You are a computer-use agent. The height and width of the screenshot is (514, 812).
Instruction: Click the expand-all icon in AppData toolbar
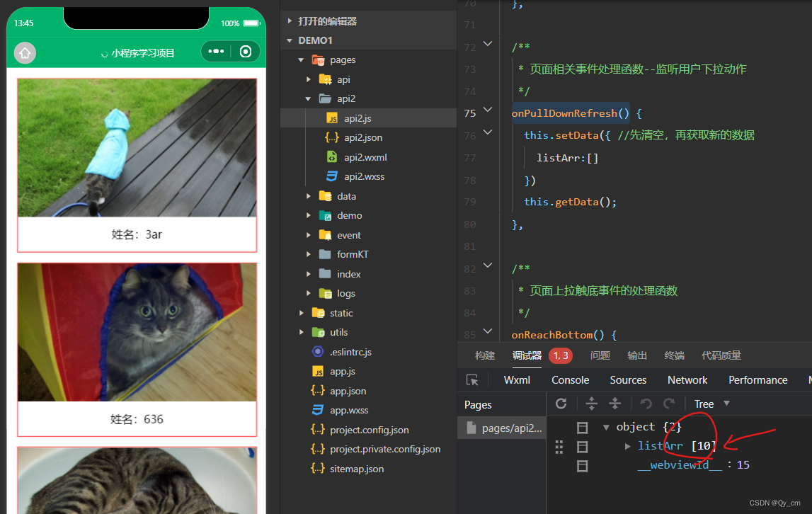click(x=591, y=403)
